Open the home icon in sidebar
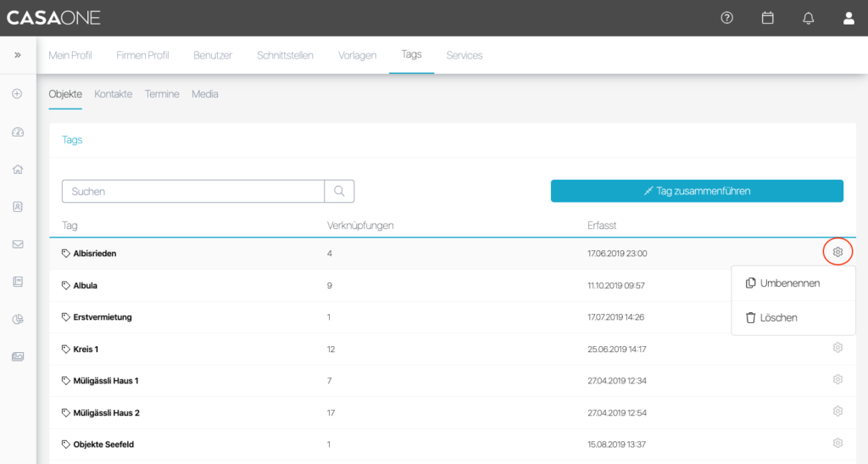 (17, 169)
